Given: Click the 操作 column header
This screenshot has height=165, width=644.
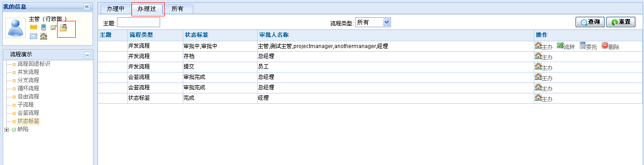Looking at the screenshot, I should (588, 35).
